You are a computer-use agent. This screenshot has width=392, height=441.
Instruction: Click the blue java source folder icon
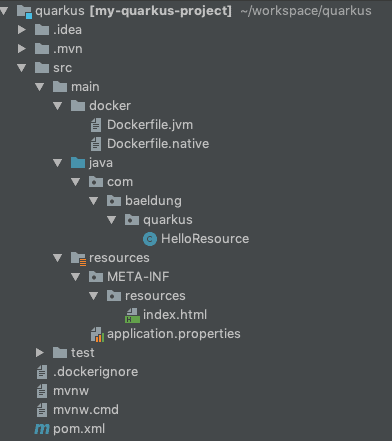click(x=78, y=163)
